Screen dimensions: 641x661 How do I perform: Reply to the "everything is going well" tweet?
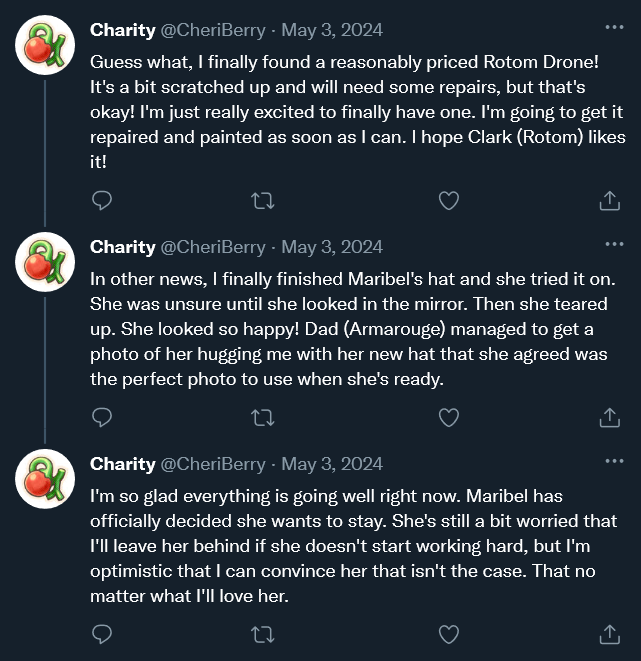[x=101, y=634]
